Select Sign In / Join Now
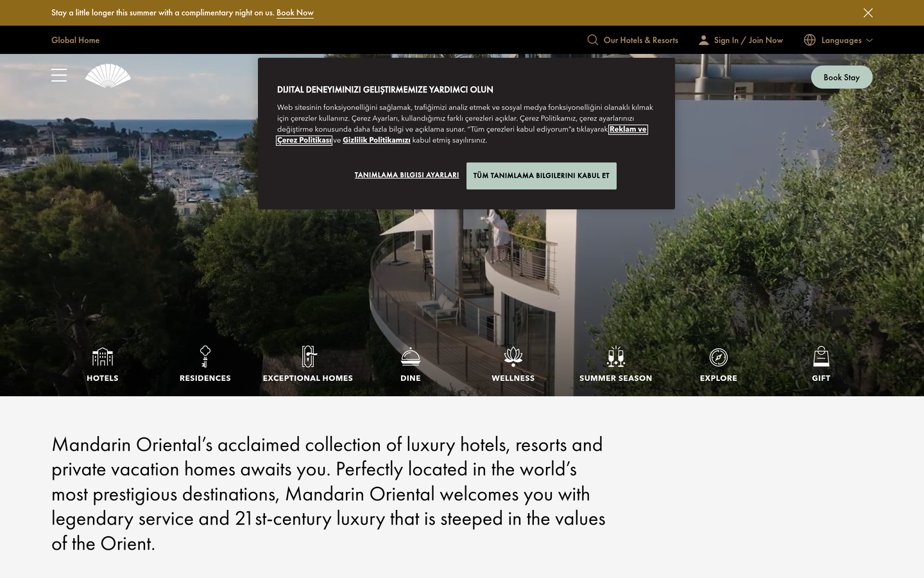 749,40
